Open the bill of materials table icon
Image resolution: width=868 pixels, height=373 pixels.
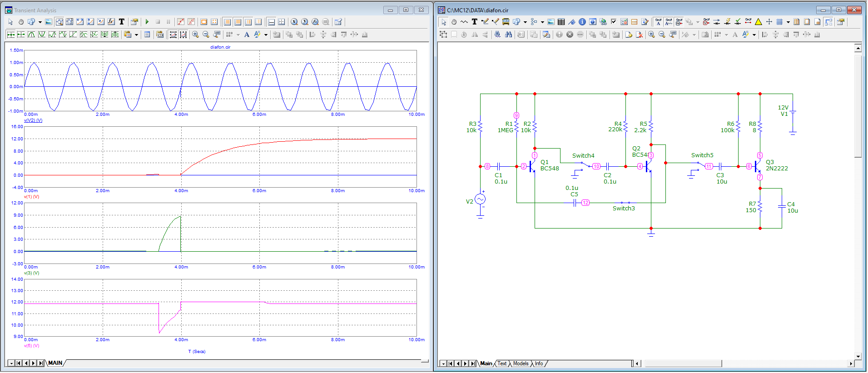click(x=561, y=22)
